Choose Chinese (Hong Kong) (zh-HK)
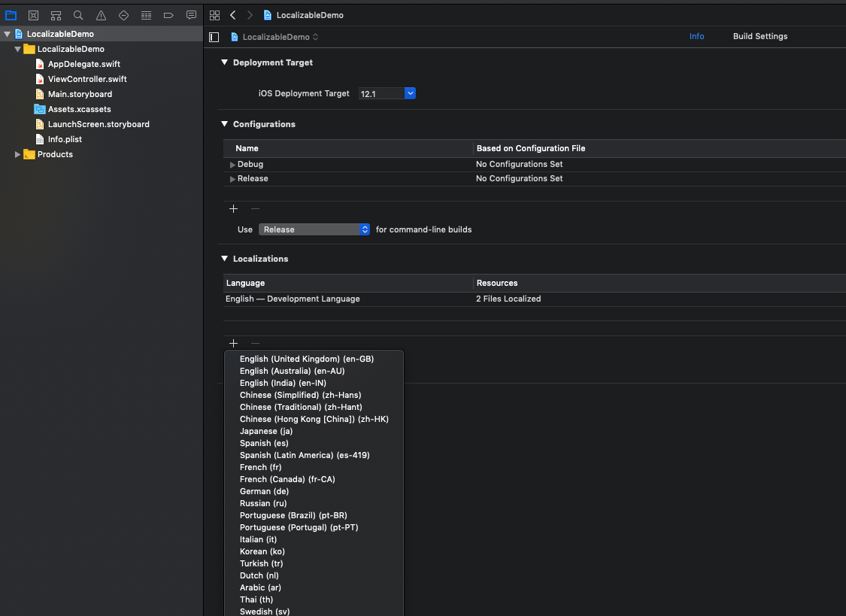 [x=314, y=419]
